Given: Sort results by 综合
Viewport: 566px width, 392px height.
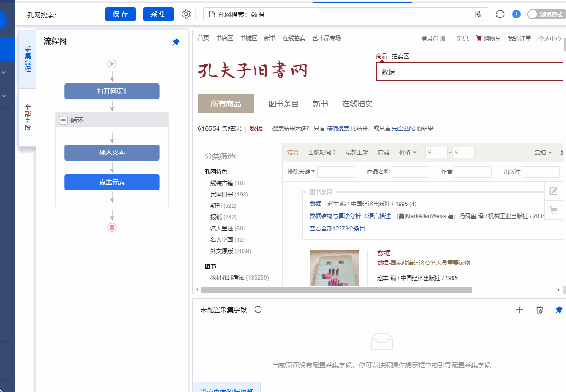Looking at the screenshot, I should (x=293, y=153).
